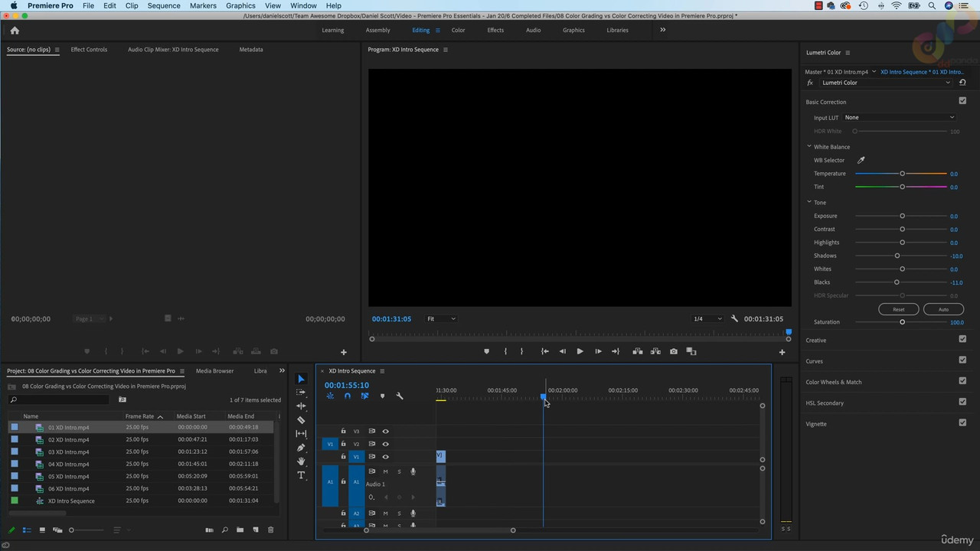The width and height of the screenshot is (980, 551).
Task: Select the Razor tool
Action: [301, 419]
